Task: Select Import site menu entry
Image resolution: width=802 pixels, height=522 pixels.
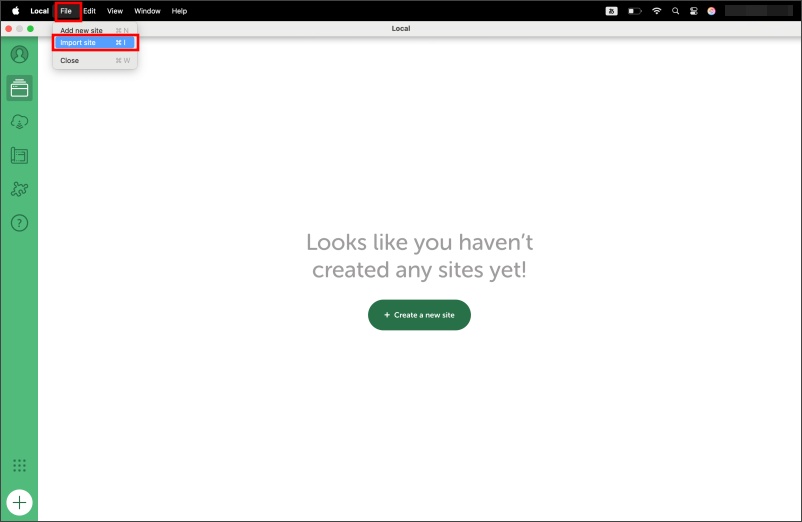Action: (95, 42)
